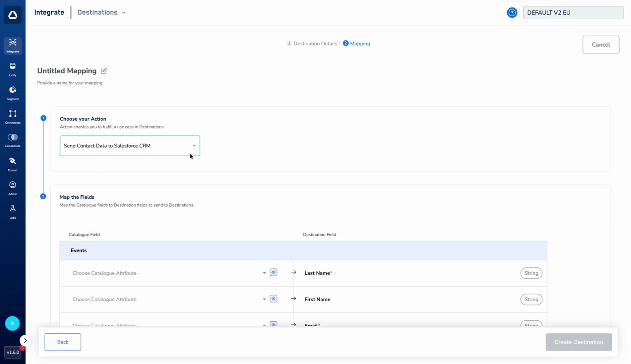Open catalogue attribute dropdown for Last Name
The height and width of the screenshot is (364, 631).
pos(169,273)
